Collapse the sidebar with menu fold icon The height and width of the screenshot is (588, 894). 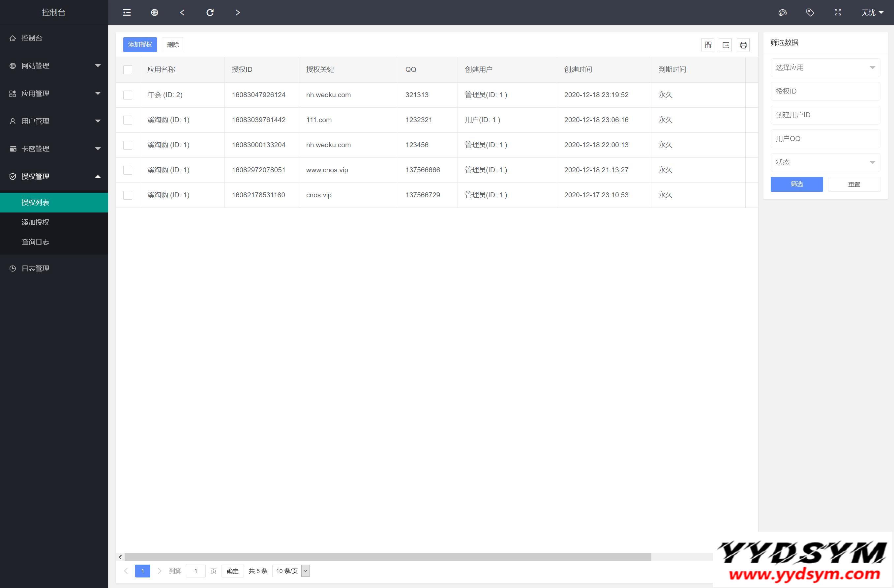pyautogui.click(x=127, y=13)
